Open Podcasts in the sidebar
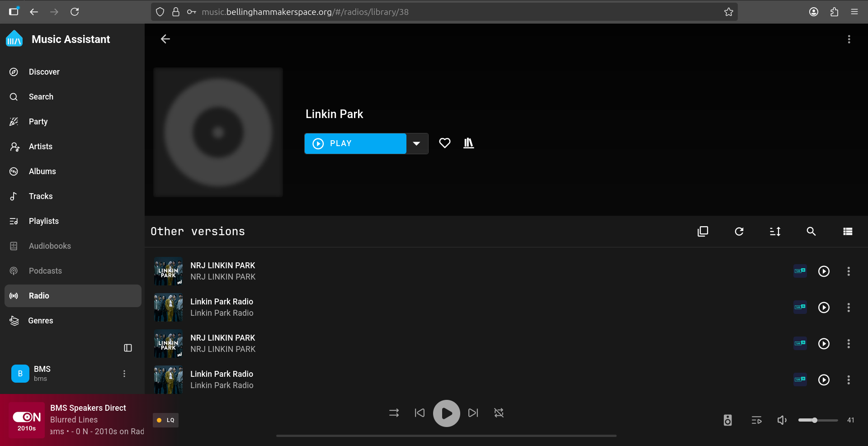 pos(73,271)
